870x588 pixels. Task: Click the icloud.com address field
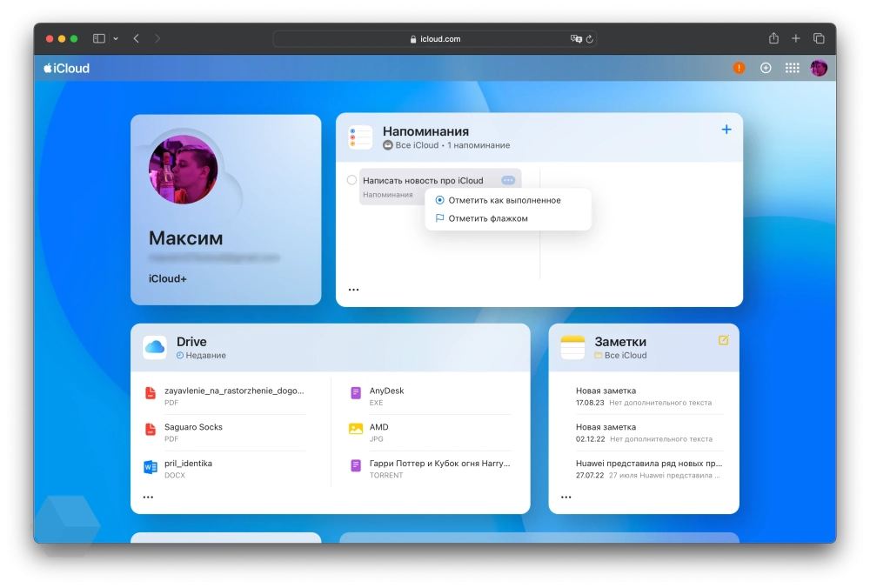435,39
